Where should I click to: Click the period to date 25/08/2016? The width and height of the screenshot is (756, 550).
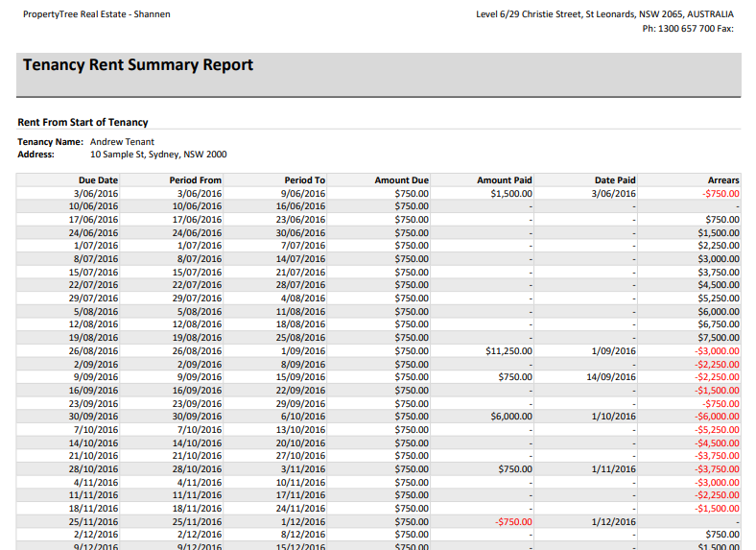301,337
